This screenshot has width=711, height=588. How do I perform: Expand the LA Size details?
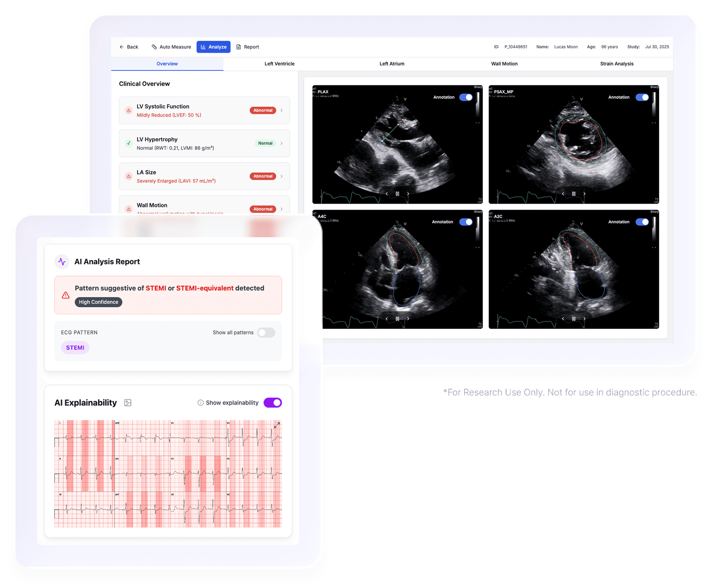click(282, 176)
